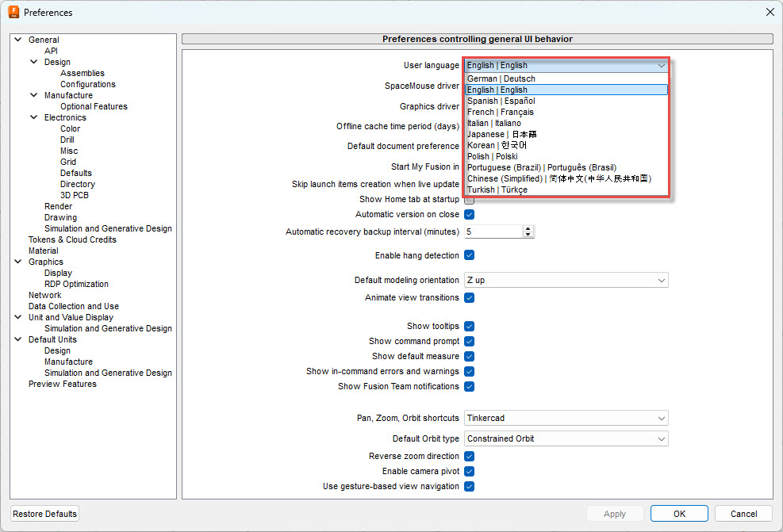
Task: Select Misc under Electronics
Action: coord(69,151)
